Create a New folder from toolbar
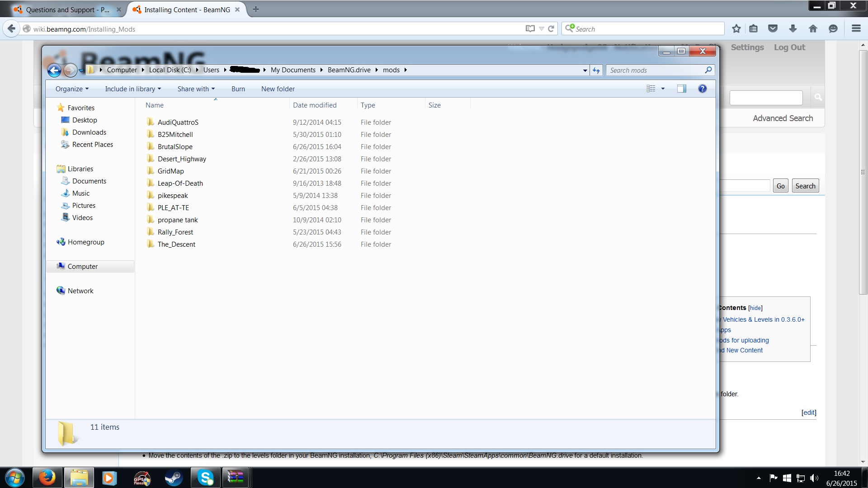The image size is (868, 488). [278, 89]
